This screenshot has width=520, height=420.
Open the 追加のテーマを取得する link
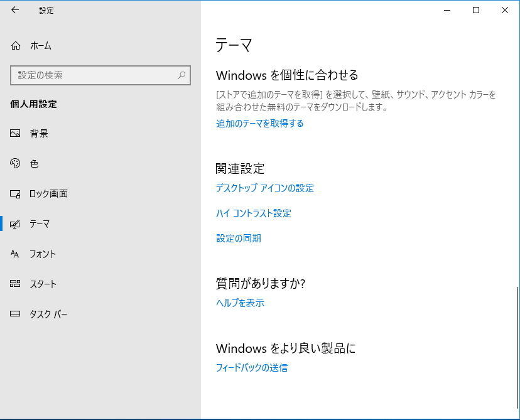coord(259,124)
